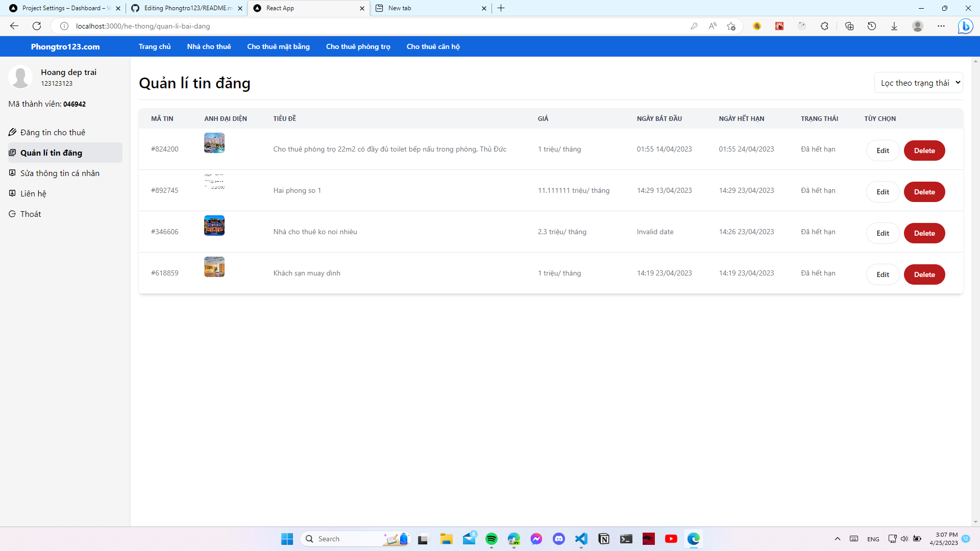The width and height of the screenshot is (980, 551).
Task: Select Quản lí tin đăng in sidebar
Action: click(x=65, y=153)
